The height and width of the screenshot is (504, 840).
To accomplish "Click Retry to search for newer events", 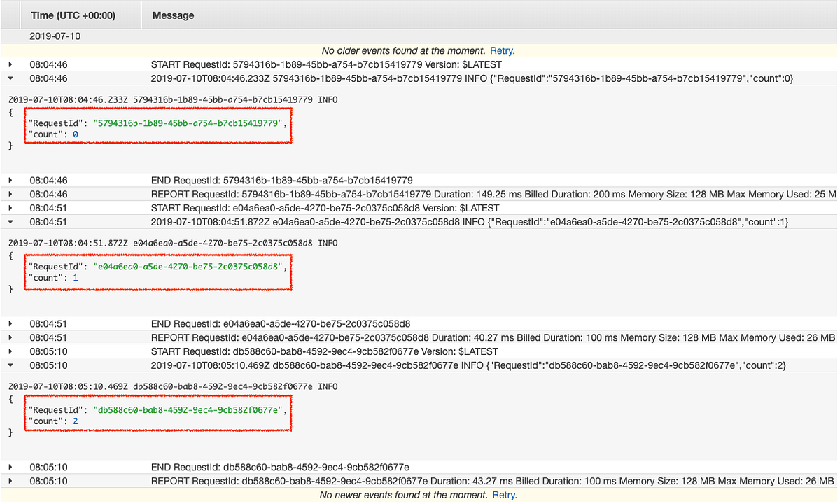I will click(x=504, y=495).
